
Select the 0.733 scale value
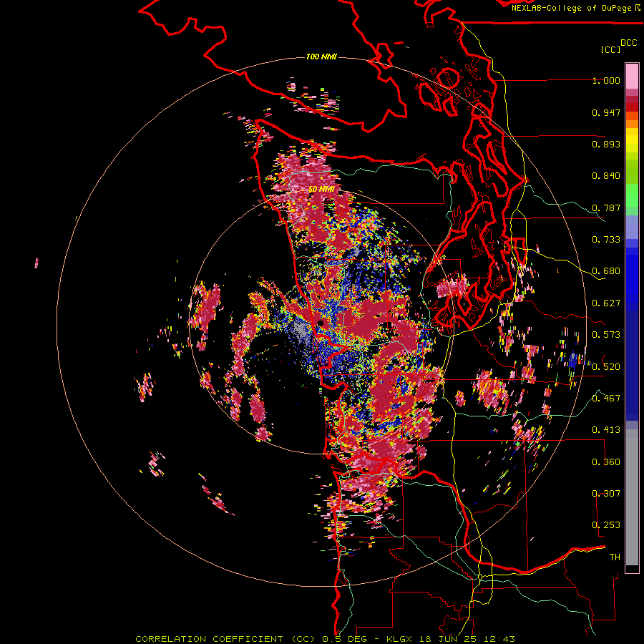point(606,240)
